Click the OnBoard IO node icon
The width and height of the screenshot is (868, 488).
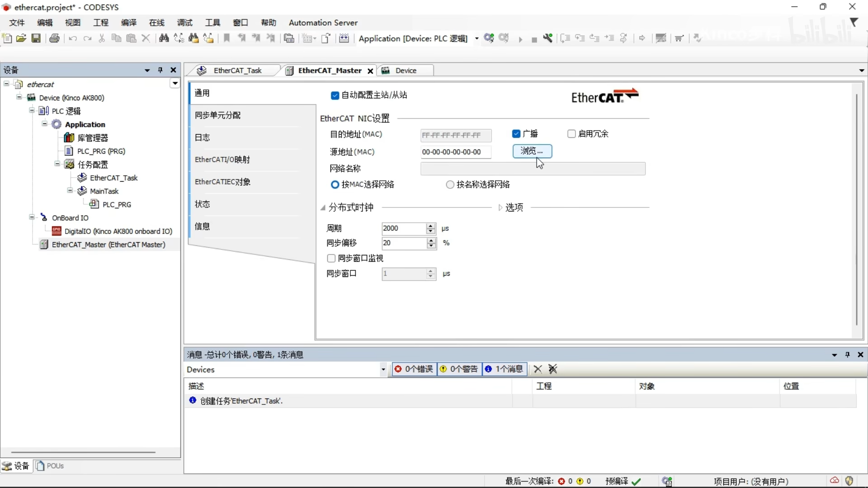pos(44,217)
